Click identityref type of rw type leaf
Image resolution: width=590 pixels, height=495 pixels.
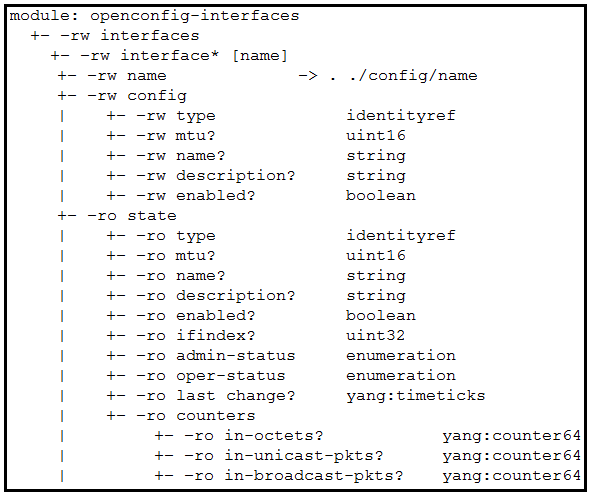coord(401,115)
